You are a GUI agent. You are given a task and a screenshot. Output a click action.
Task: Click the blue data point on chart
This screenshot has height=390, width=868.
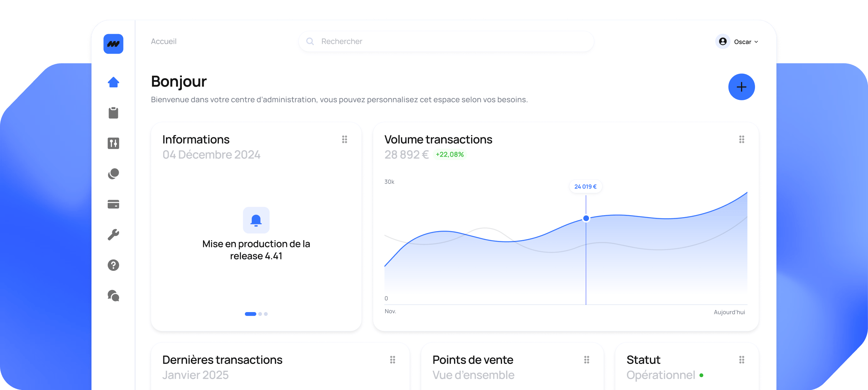pos(586,218)
